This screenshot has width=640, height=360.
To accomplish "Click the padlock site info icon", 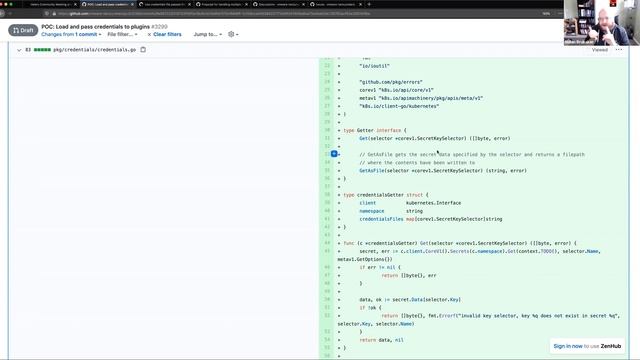I will pos(54,13).
